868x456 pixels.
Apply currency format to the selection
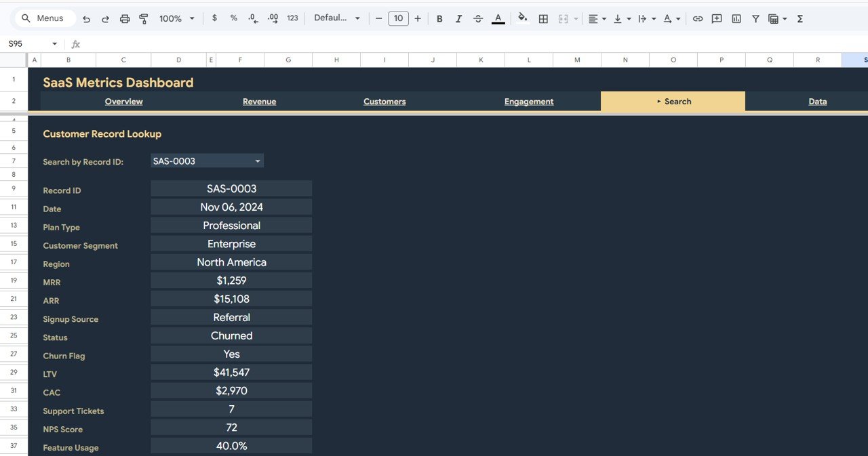214,18
